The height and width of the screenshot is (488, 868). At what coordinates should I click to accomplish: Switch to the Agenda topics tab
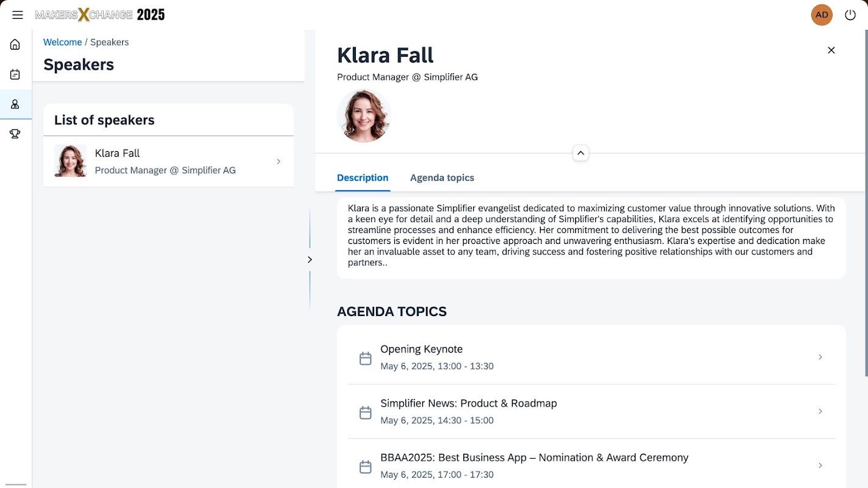[x=442, y=178]
